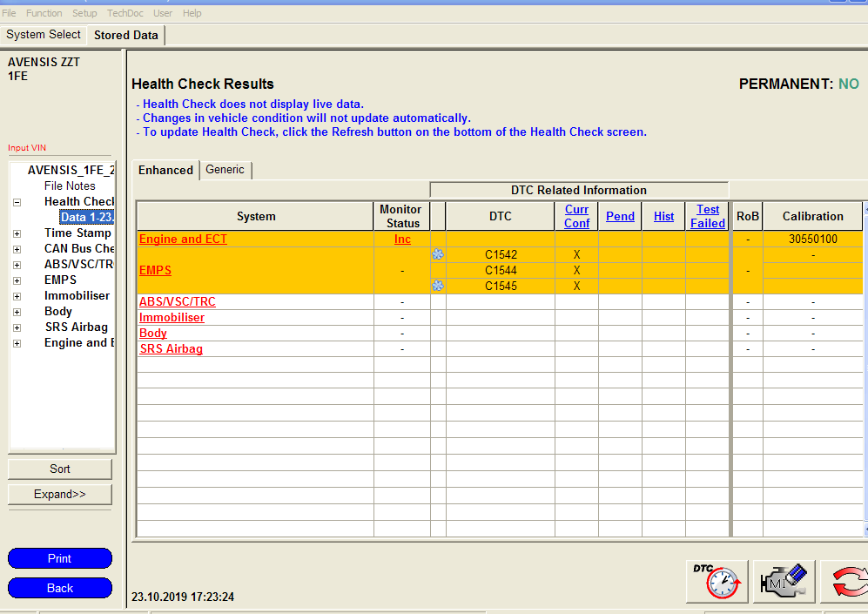Open the TechDoc menu
Screen dimensions: 868x614
(x=125, y=13)
